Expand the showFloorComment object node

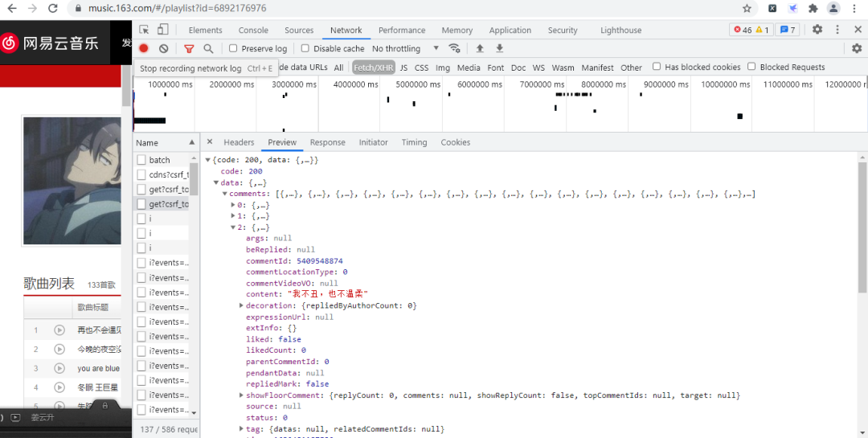(241, 395)
